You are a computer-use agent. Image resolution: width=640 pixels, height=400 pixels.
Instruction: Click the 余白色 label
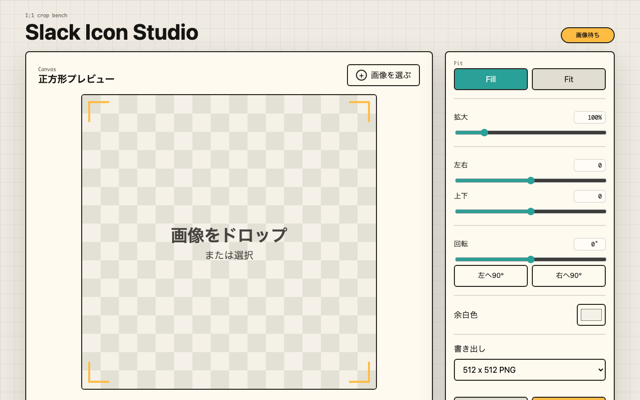pos(466,315)
